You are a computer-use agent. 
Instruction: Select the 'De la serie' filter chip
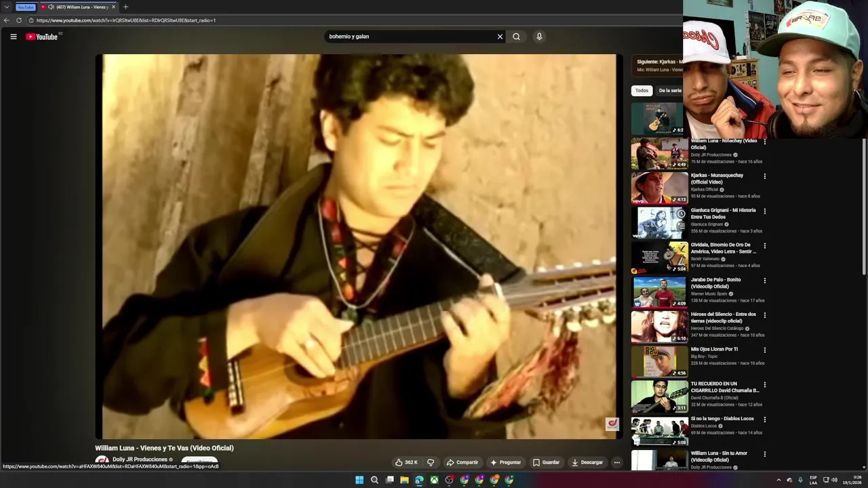point(670,90)
